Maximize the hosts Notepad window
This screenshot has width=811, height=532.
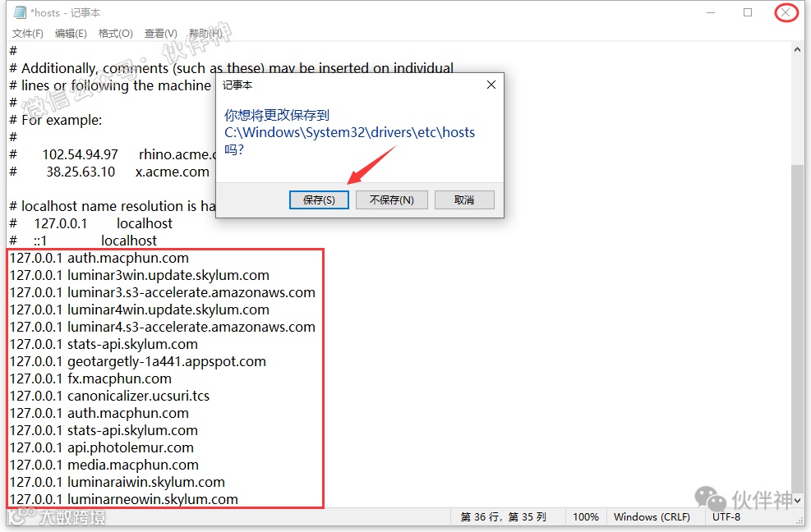[x=748, y=12]
